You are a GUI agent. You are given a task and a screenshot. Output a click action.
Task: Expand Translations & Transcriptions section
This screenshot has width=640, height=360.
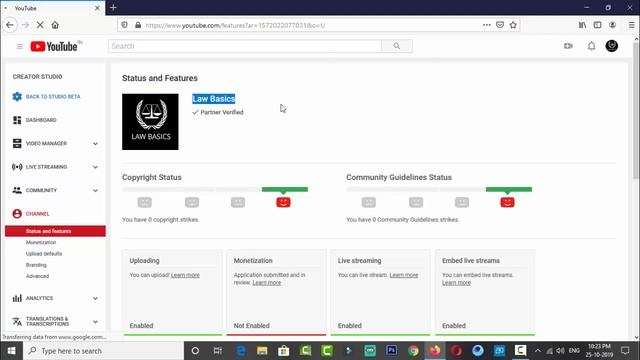click(x=95, y=322)
